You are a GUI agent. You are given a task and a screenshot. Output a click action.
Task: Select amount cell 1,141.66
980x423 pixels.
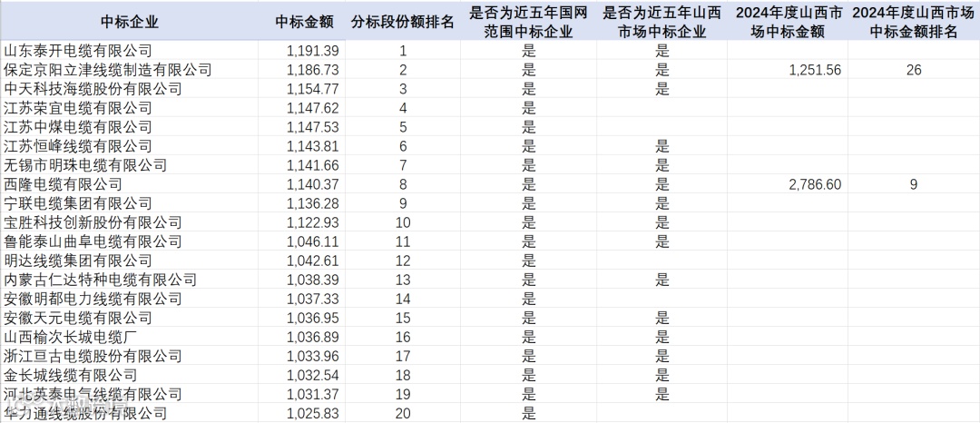tap(303, 165)
